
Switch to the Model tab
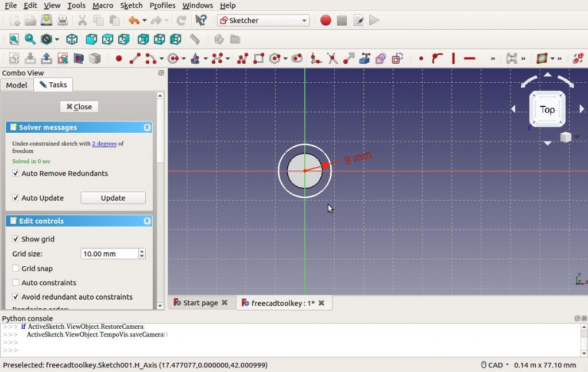pyautogui.click(x=17, y=85)
